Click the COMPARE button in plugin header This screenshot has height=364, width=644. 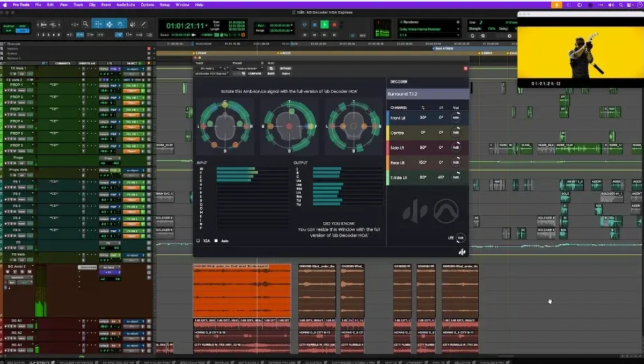(x=254, y=74)
